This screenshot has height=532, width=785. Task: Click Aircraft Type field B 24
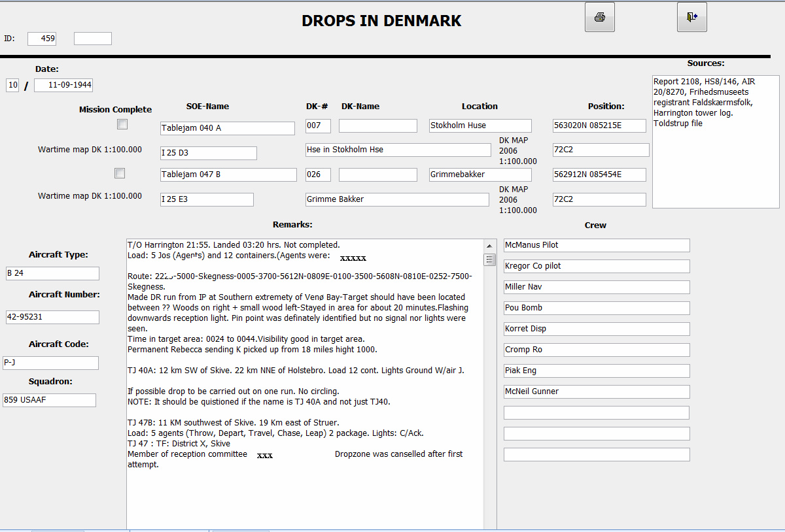[x=52, y=273]
